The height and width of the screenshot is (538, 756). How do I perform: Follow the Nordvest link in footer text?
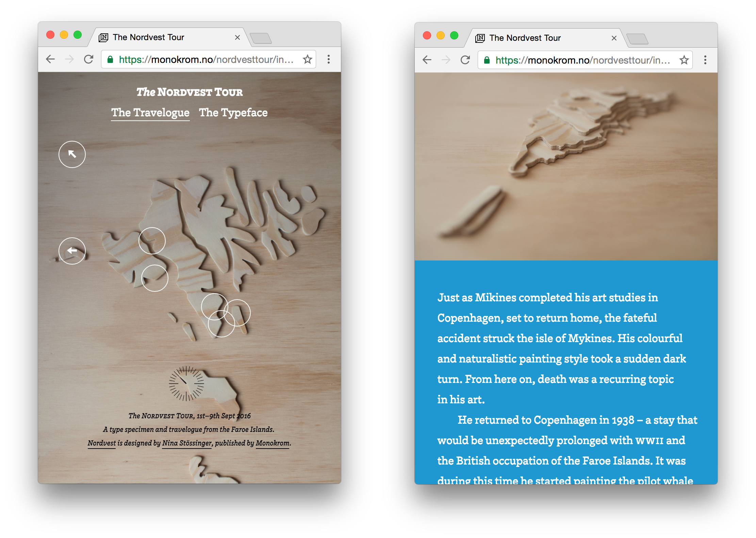click(x=102, y=443)
